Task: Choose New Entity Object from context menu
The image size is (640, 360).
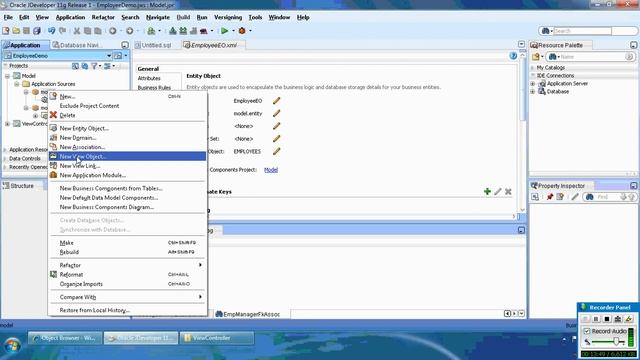Action: tap(127, 128)
